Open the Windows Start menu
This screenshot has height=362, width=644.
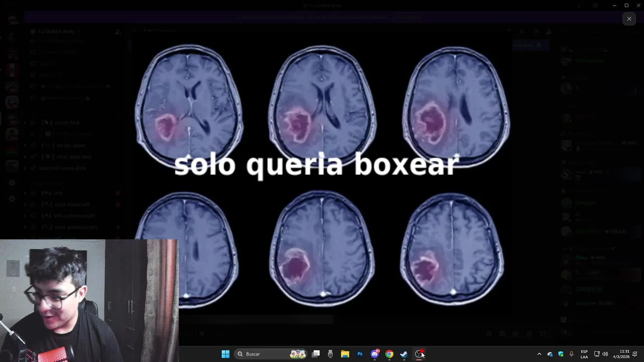pyautogui.click(x=225, y=354)
